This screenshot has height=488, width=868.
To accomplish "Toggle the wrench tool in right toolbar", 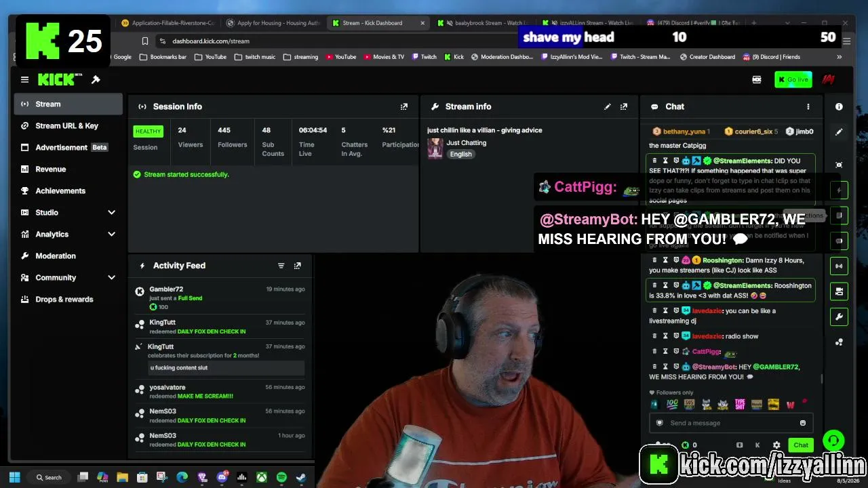I will [x=839, y=317].
